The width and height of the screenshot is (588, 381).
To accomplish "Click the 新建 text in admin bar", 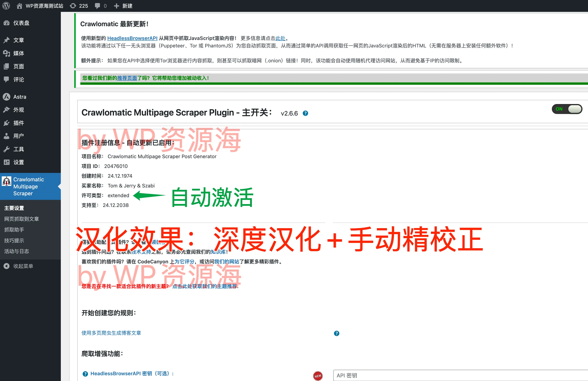I will (127, 6).
